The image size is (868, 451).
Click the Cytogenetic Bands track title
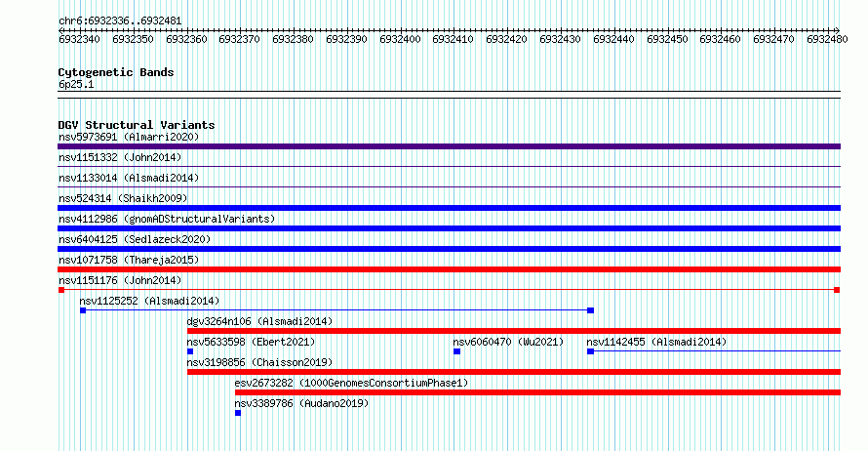[x=116, y=72]
